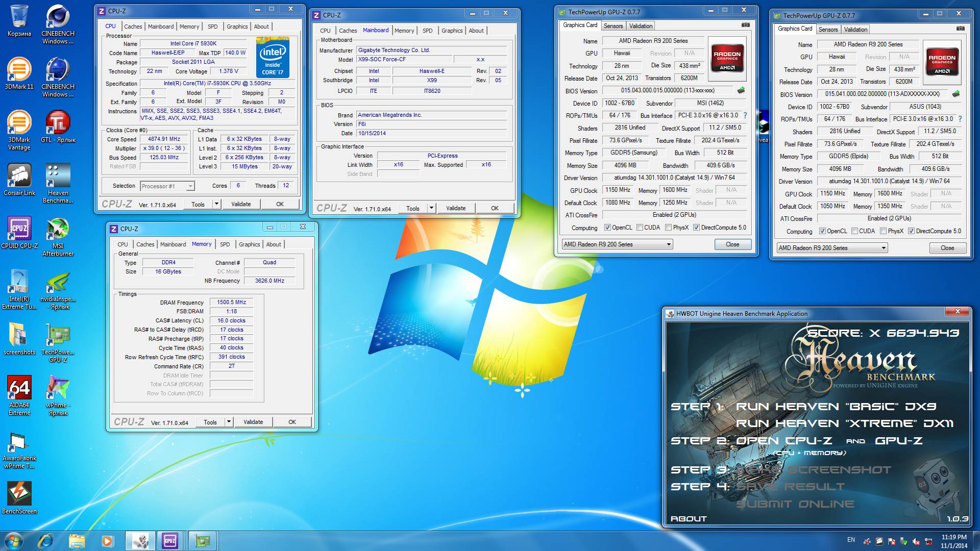Launch nvidiaInspector desktop shortcut
Image resolution: width=980 pixels, height=551 pixels.
(x=58, y=289)
